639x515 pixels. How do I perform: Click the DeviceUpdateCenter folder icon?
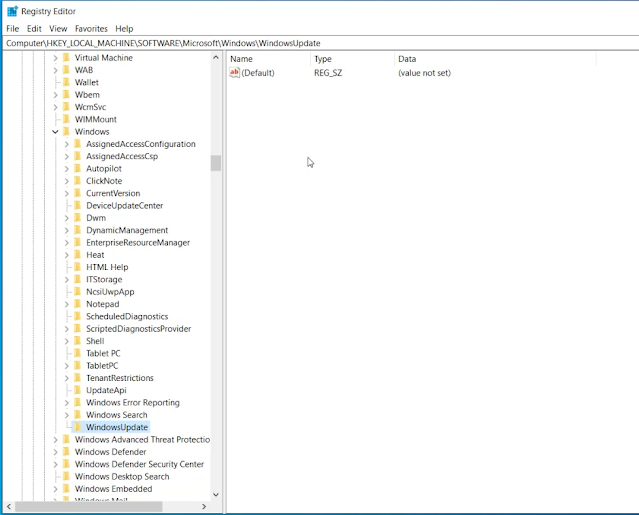click(x=77, y=206)
